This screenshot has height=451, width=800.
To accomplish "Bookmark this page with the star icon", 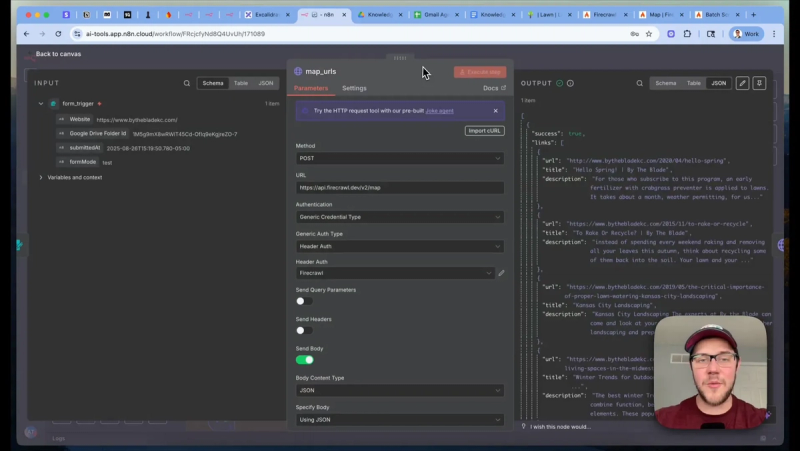I will click(x=649, y=34).
